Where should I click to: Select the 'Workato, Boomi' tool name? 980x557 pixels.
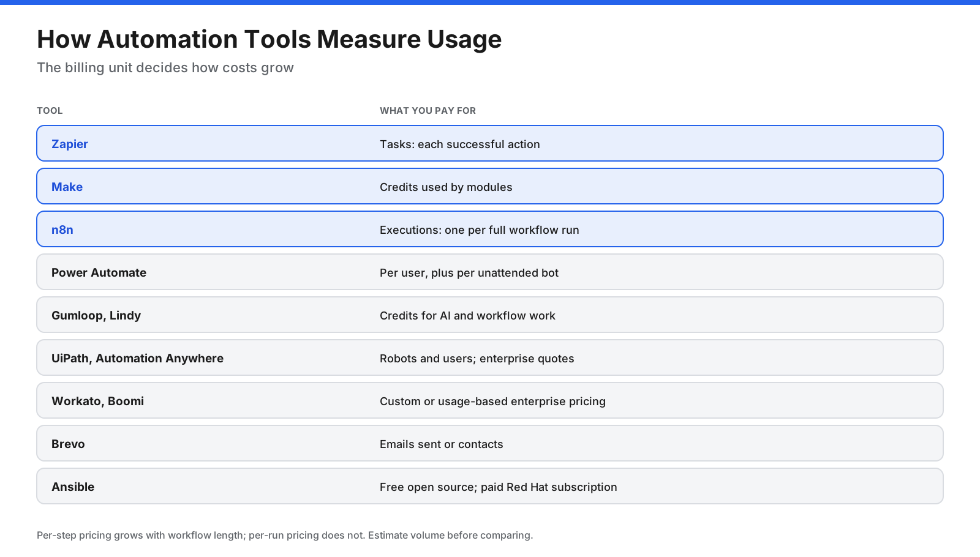click(x=97, y=401)
